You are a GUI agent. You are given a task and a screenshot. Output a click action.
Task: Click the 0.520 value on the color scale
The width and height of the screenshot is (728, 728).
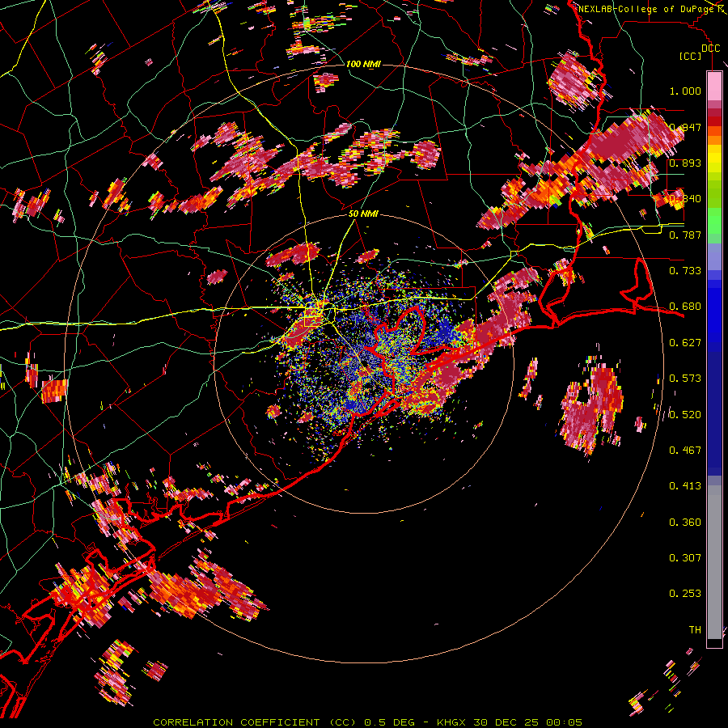tap(685, 414)
